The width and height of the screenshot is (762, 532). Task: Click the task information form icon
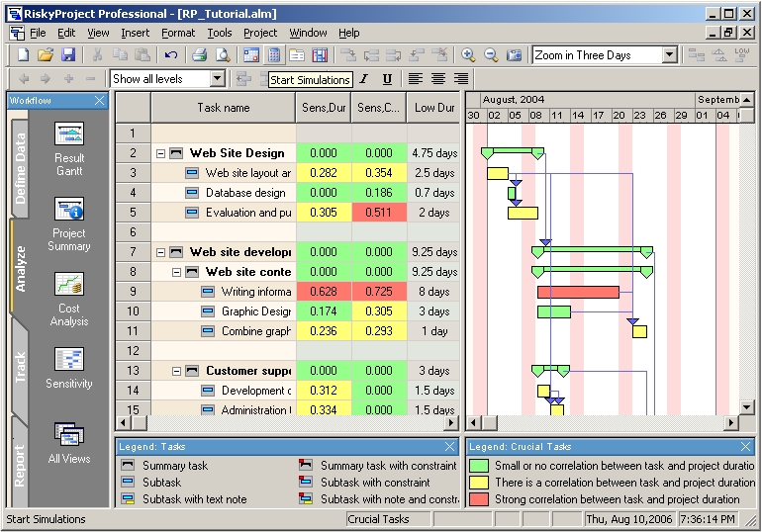point(297,54)
